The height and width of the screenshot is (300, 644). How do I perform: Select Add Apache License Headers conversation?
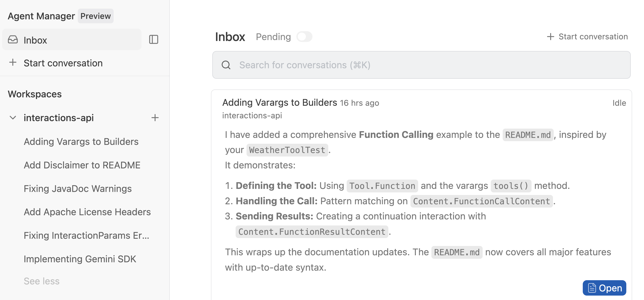pos(87,212)
